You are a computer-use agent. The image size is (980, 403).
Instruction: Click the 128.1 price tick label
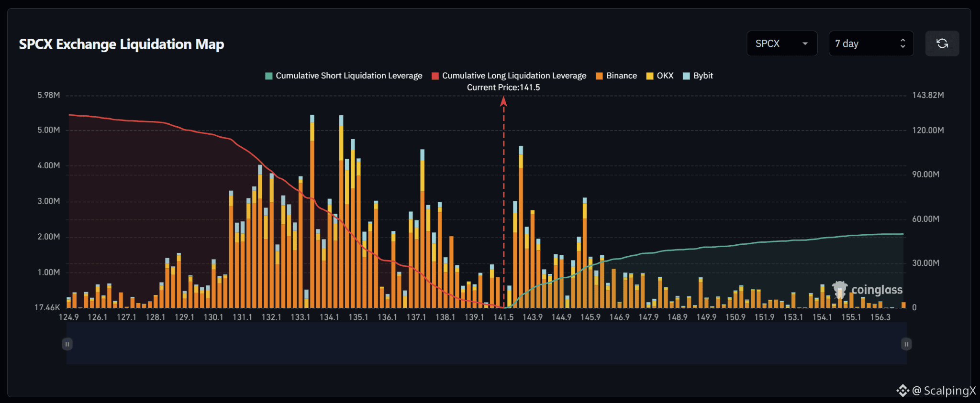tap(156, 317)
